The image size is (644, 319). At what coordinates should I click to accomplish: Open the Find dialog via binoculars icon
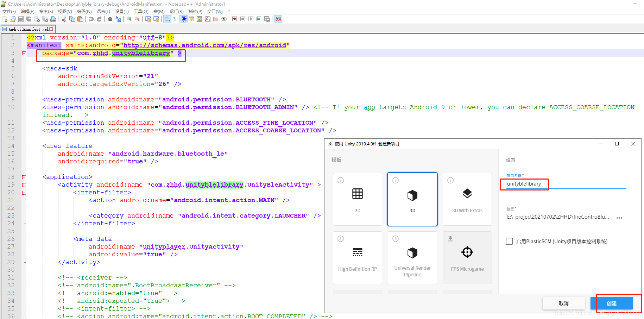tap(111, 19)
